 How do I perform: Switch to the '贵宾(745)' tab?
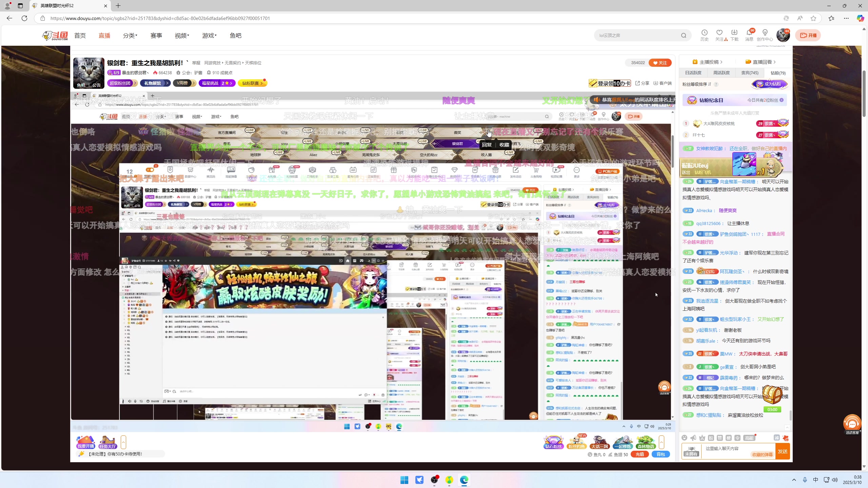(x=750, y=73)
